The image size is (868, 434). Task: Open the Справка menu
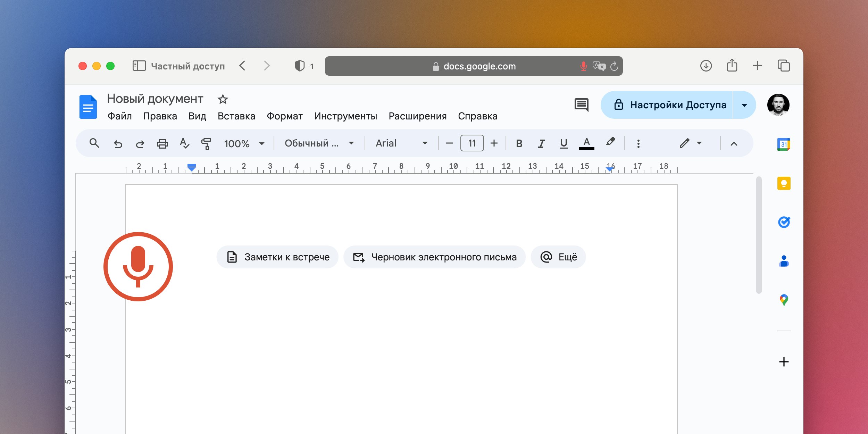pyautogui.click(x=477, y=116)
